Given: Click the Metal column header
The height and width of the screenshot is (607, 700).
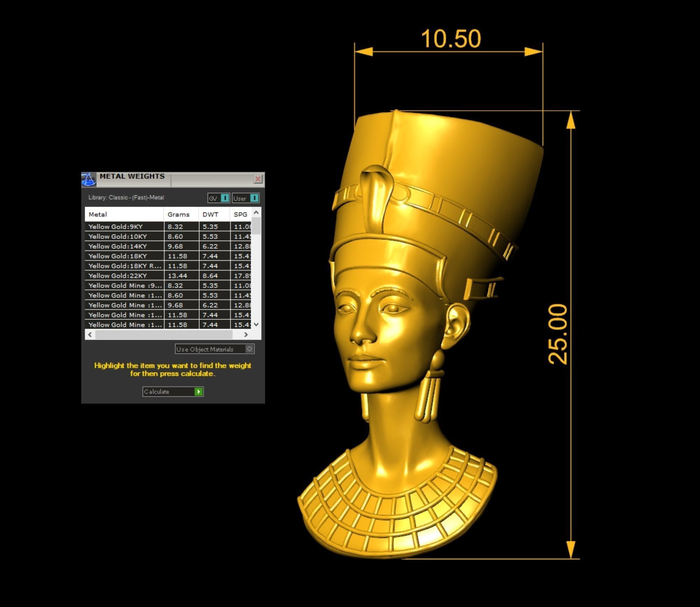Looking at the screenshot, I should coord(124,214).
